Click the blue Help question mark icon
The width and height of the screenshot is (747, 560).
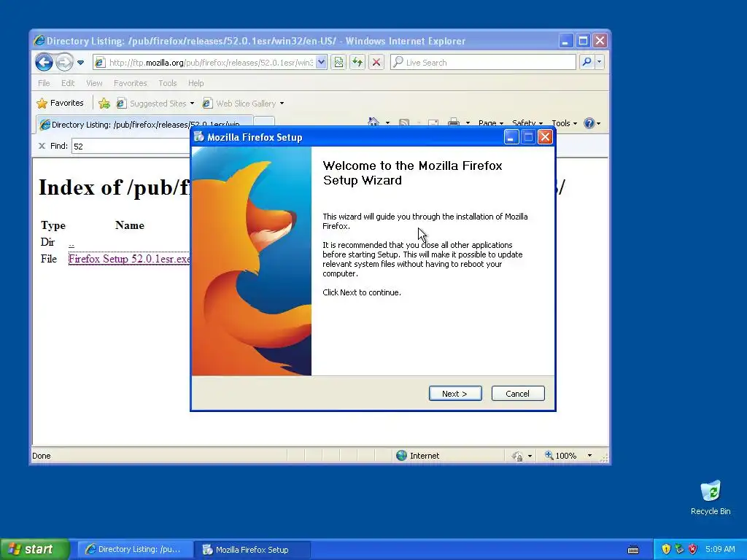coord(589,123)
